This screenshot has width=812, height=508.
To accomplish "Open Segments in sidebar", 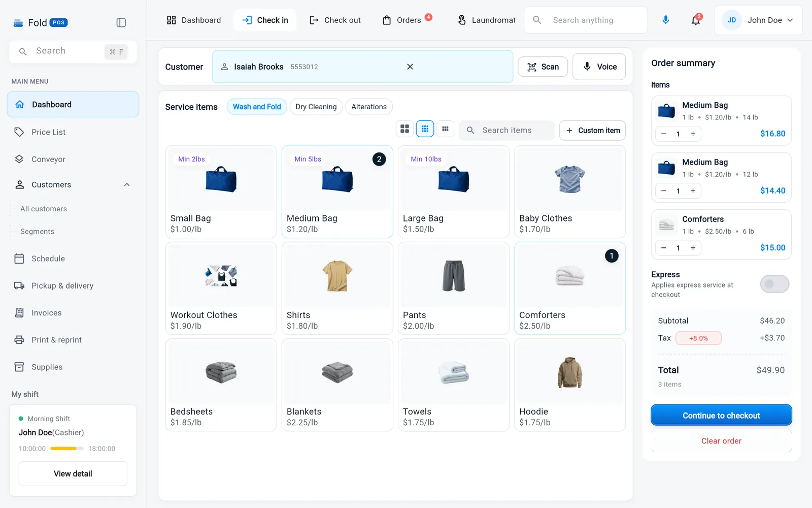I will coord(37,232).
